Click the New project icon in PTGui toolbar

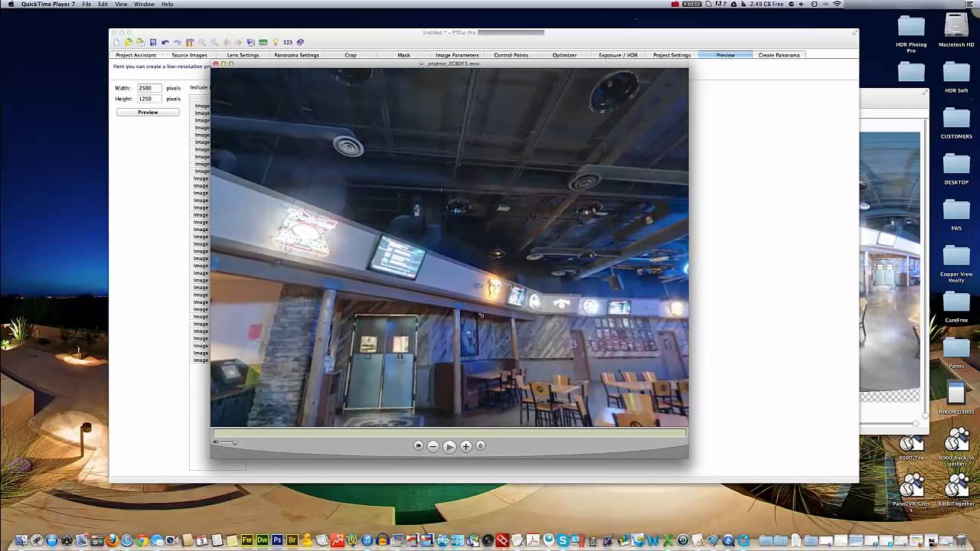(x=116, y=42)
